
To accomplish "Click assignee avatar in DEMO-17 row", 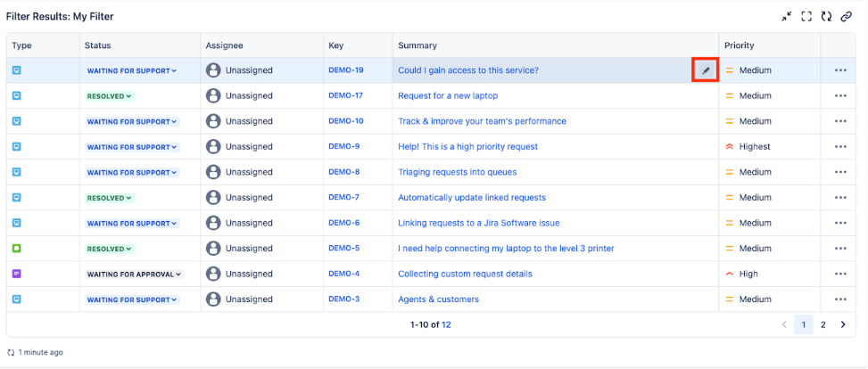I will 213,95.
